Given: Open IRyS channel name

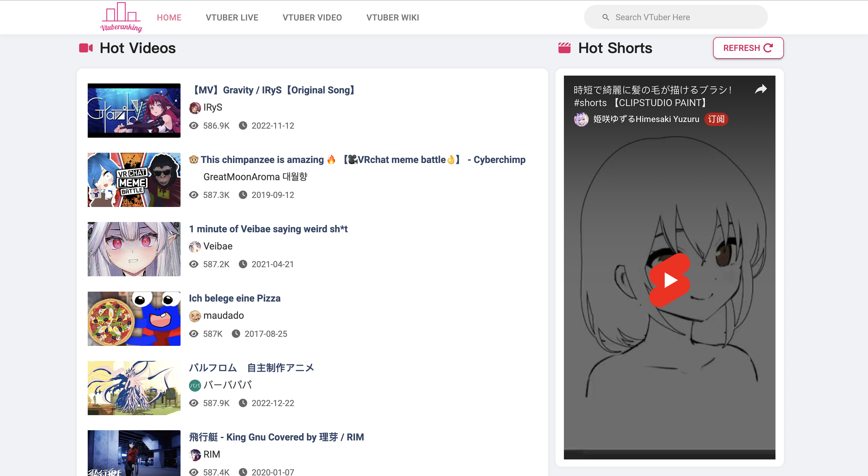Looking at the screenshot, I should (212, 108).
